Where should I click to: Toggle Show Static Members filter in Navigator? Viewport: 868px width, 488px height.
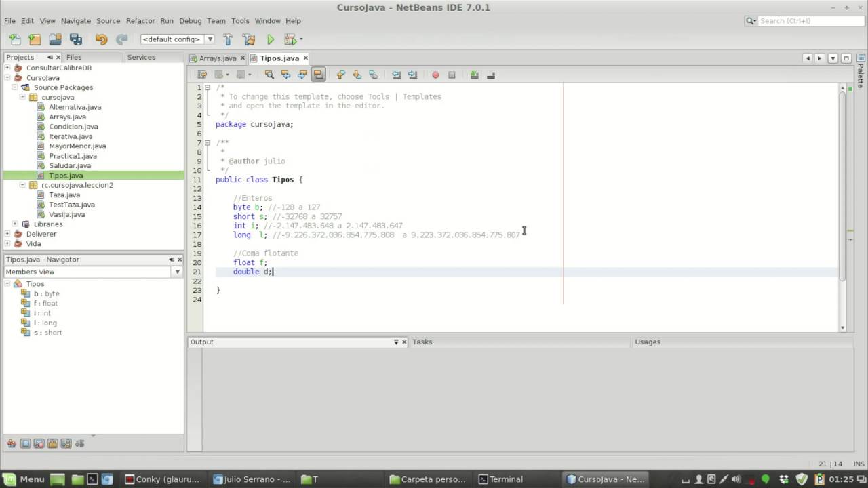tap(39, 443)
